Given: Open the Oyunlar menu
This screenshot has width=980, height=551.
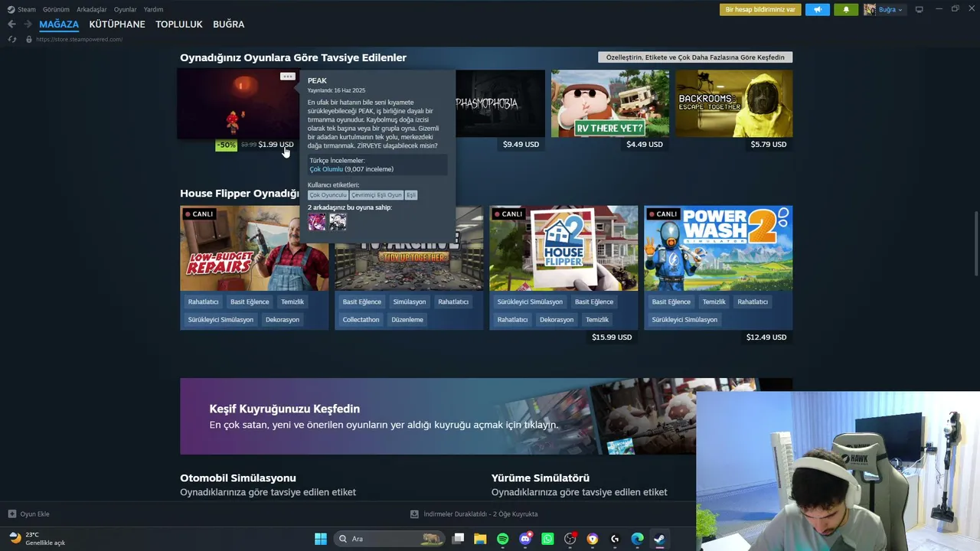Looking at the screenshot, I should coord(126,9).
